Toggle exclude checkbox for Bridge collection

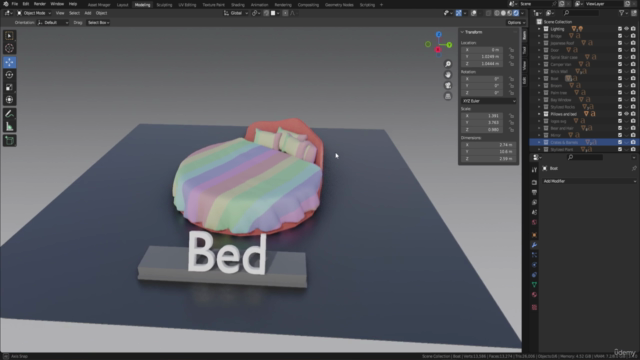click(x=620, y=36)
